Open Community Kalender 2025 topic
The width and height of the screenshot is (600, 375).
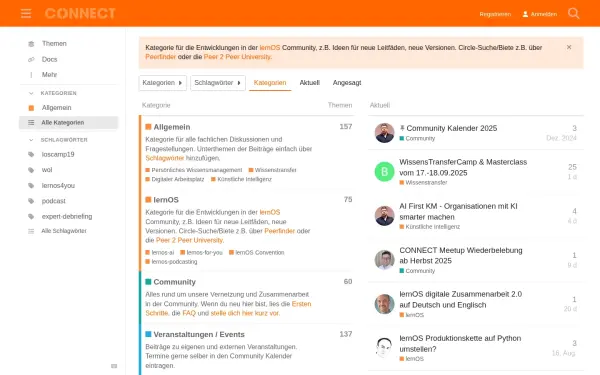[x=452, y=128]
